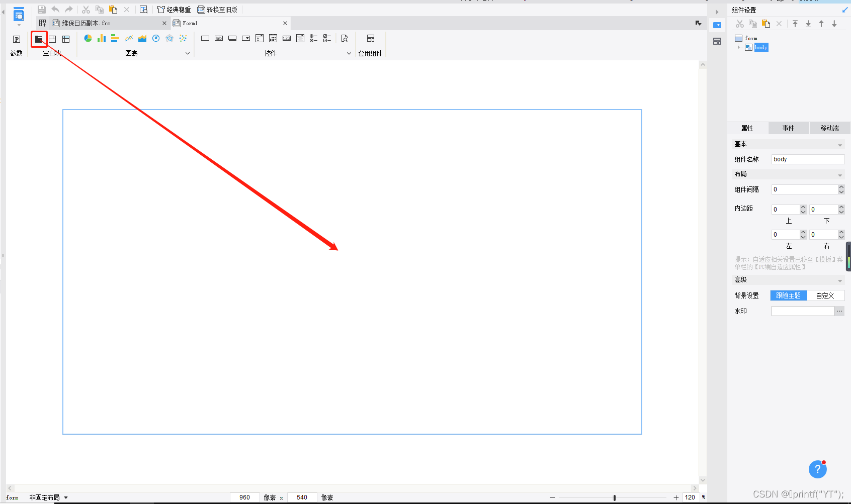This screenshot has width=851, height=504.
Task: Select the text box widget icon
Action: point(205,38)
